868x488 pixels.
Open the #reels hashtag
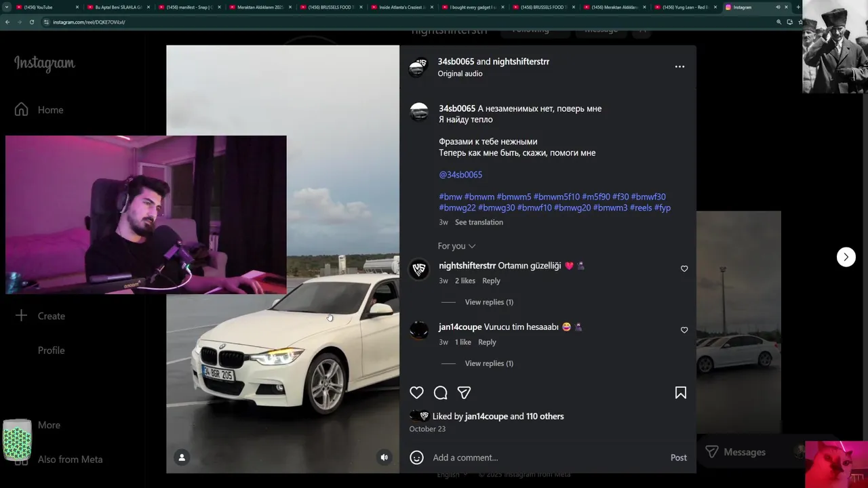641,208
